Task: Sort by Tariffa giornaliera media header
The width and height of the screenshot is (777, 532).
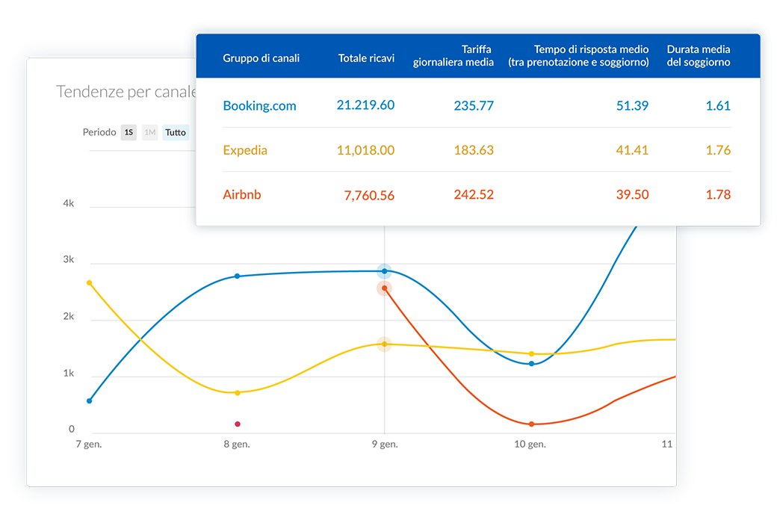Action: [x=453, y=55]
